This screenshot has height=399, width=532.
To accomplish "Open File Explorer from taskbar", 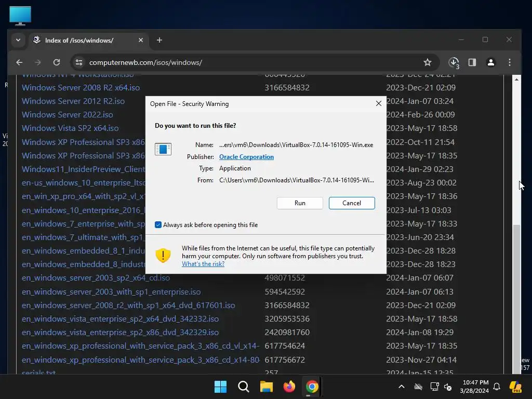I will 267,387.
